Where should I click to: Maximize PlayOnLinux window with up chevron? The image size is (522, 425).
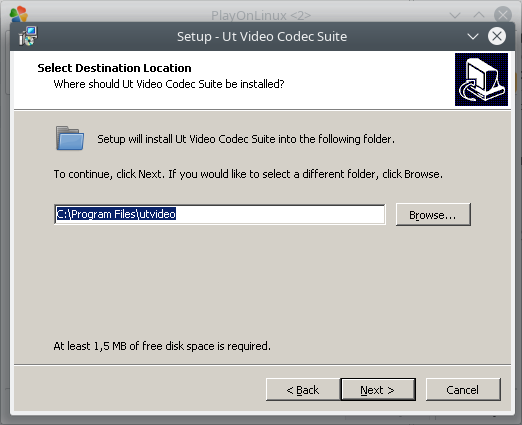479,15
